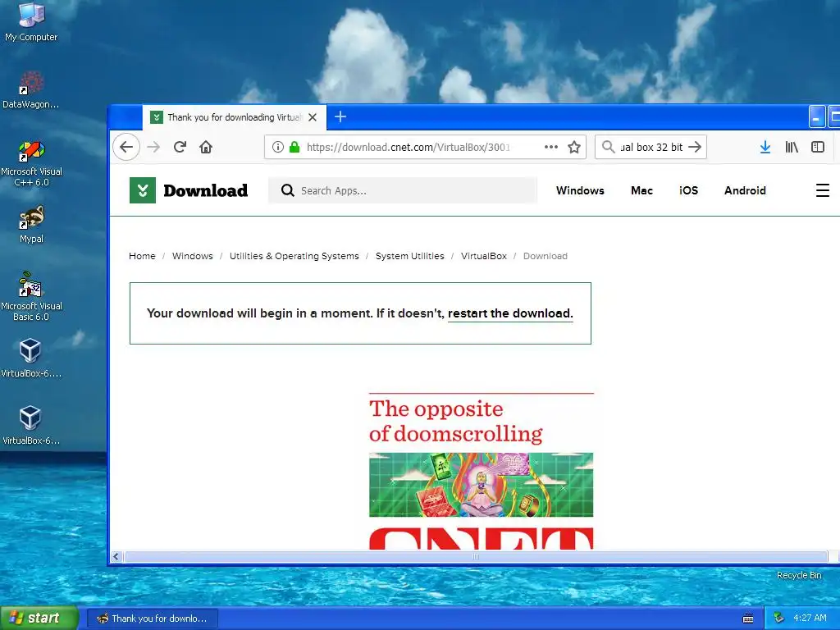The image size is (840, 630).
Task: Click the horizontal page scrollbar thumb
Action: tap(476, 557)
